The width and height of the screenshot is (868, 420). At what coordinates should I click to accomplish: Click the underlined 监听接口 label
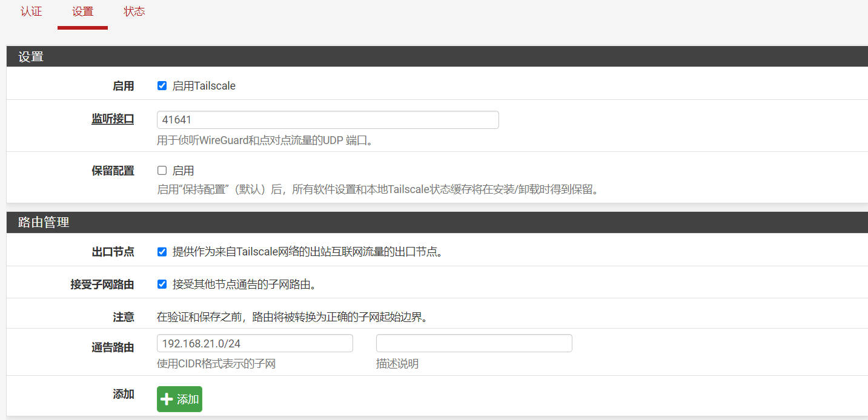(113, 119)
